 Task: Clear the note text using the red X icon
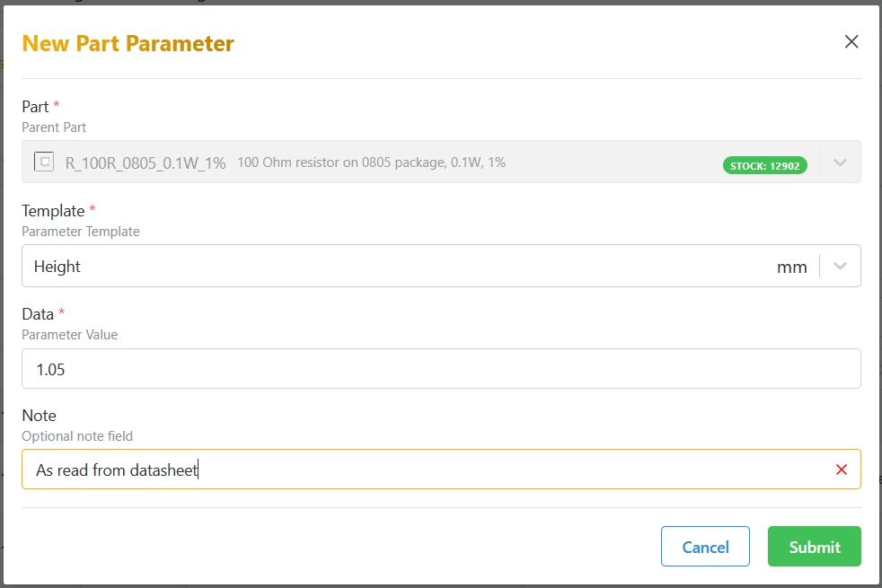click(842, 469)
